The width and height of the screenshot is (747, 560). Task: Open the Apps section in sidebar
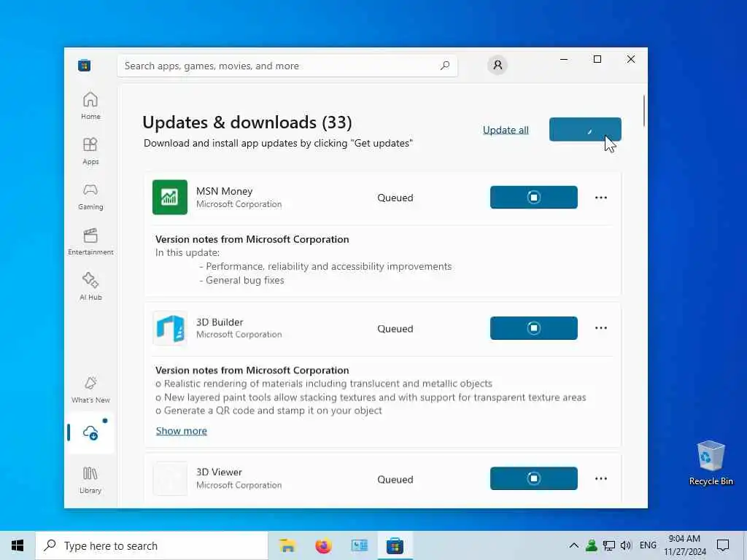(90, 151)
